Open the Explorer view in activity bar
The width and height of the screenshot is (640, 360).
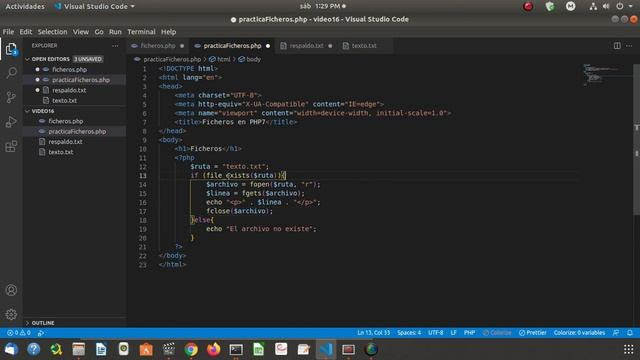tap(11, 49)
